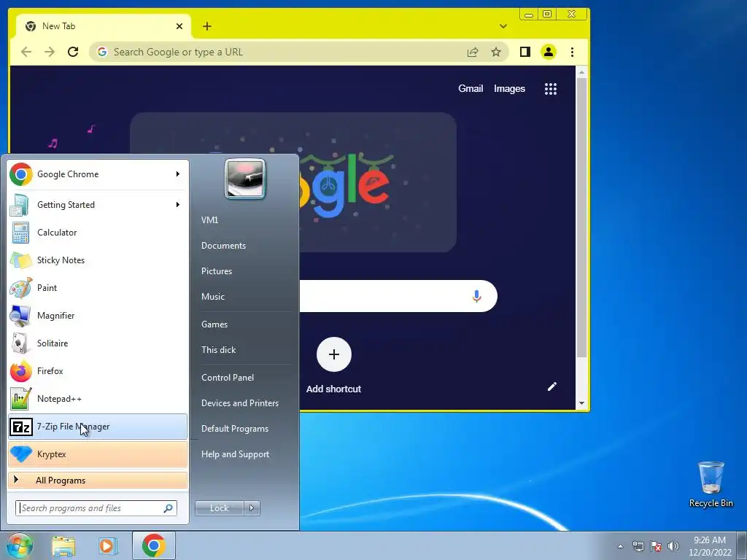Customize this page pencil icon
Image resolution: width=747 pixels, height=560 pixels.
pyautogui.click(x=551, y=386)
